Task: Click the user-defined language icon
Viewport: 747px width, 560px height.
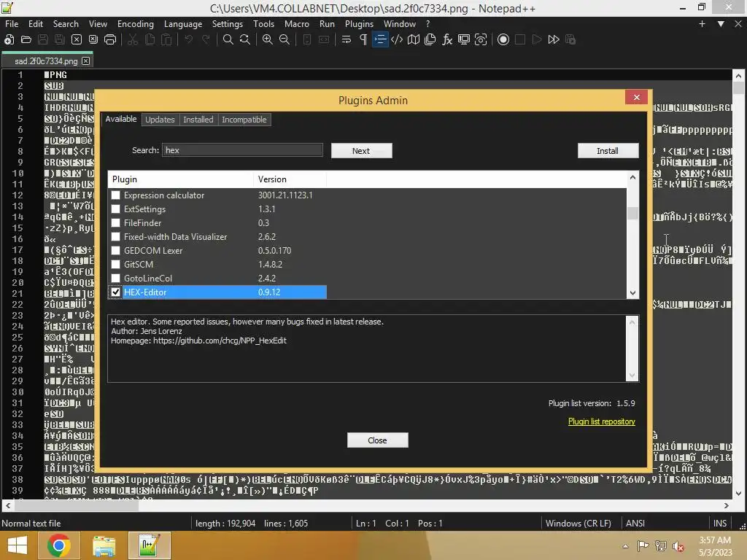Action: tap(396, 39)
